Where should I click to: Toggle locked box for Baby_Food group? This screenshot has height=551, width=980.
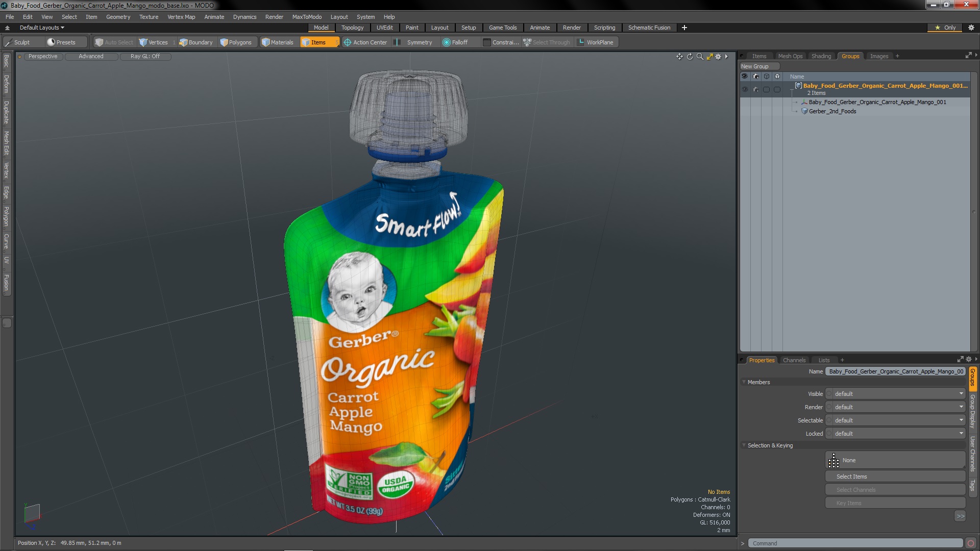tap(777, 89)
